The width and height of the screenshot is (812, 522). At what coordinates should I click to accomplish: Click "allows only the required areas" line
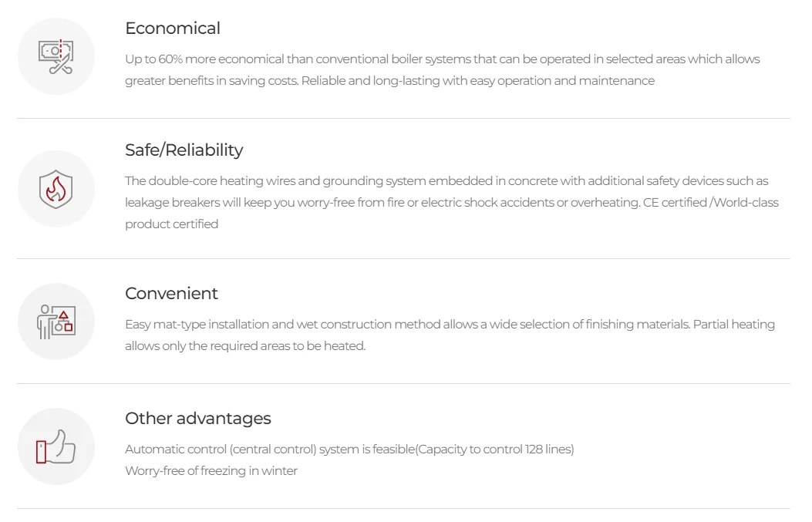pyautogui.click(x=245, y=346)
